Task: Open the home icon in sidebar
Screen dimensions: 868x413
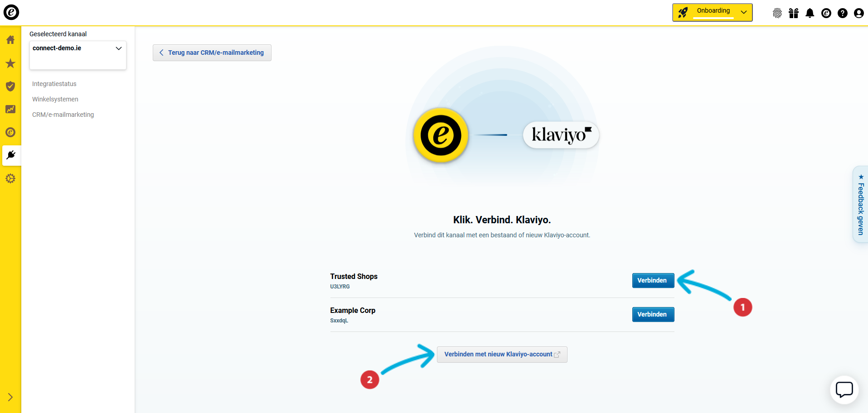Action: click(10, 40)
